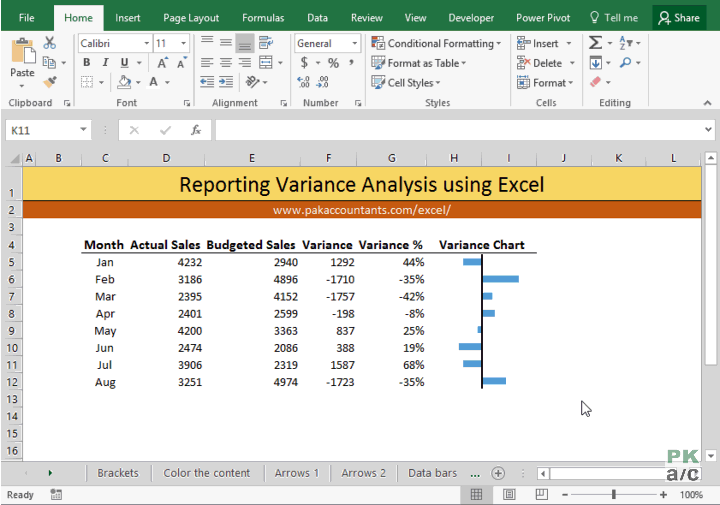
Task: Click the Paste clipboard icon
Action: click(23, 51)
